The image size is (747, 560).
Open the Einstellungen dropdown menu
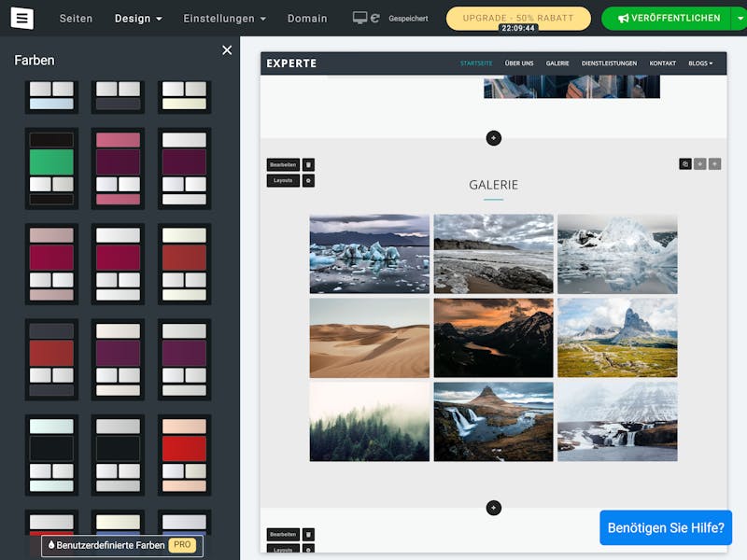224,19
